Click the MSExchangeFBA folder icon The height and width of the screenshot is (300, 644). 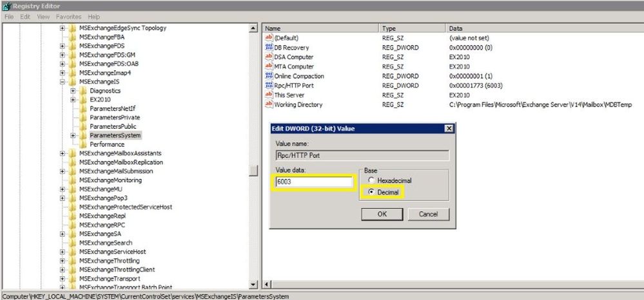coord(72,37)
